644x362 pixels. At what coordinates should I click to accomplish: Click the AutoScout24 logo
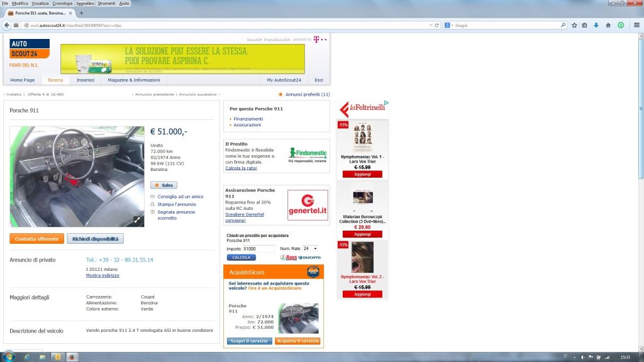[29, 49]
